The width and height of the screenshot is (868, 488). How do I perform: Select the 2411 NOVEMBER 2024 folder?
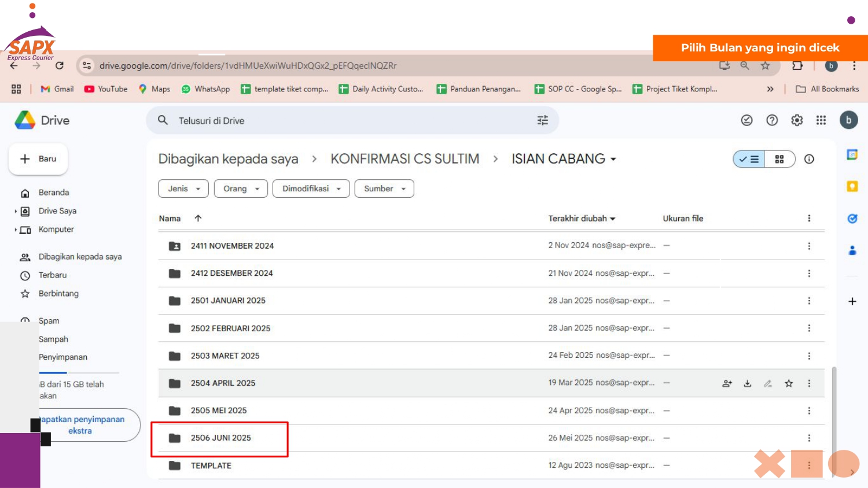tap(491, 246)
